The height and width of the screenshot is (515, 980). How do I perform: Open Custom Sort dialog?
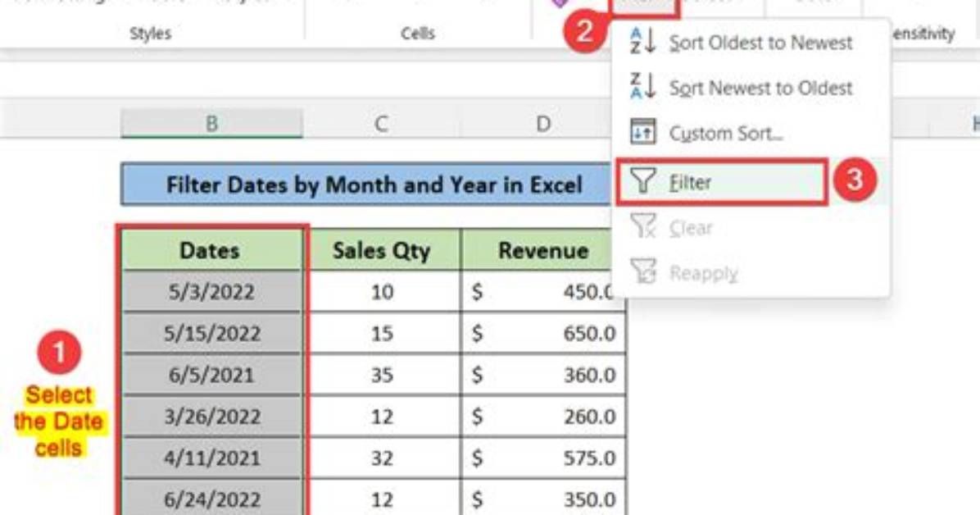(750, 133)
